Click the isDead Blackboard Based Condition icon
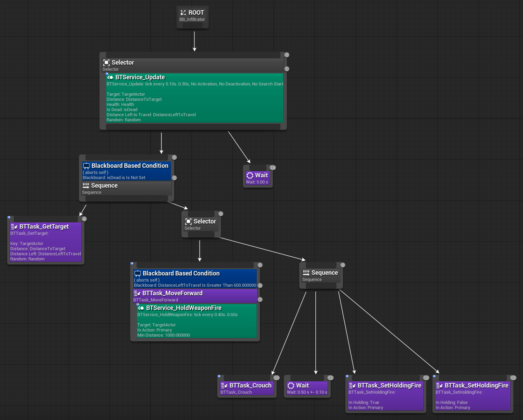Image resolution: width=523 pixels, height=420 pixels. click(86, 166)
